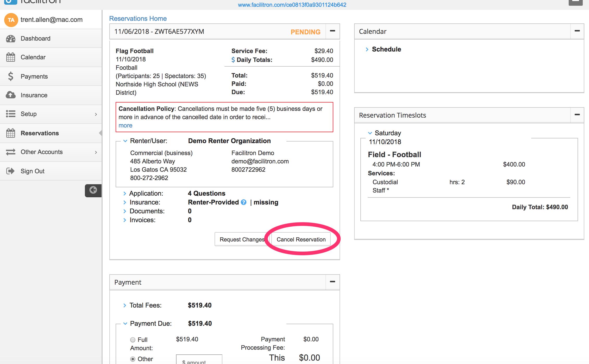Click the Other Accounts transfer arrows icon
The width and height of the screenshot is (589, 364).
(x=11, y=152)
